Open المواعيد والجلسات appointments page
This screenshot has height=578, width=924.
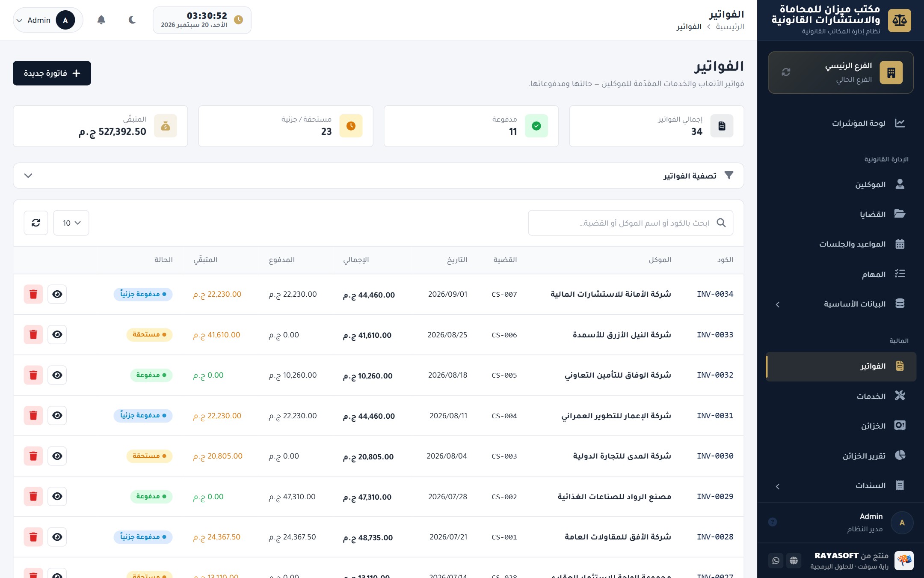[841, 244]
